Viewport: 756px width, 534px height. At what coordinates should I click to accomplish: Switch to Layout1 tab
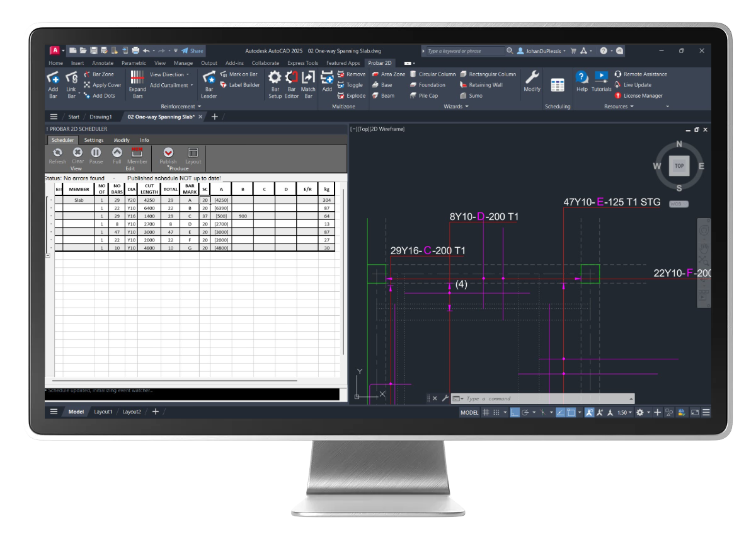(103, 412)
